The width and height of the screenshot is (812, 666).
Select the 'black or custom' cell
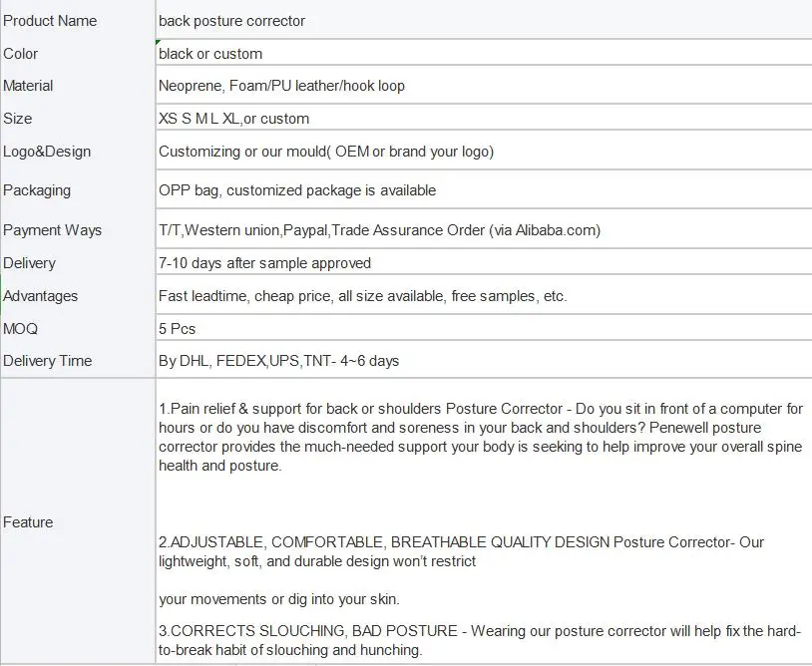tap(210, 54)
